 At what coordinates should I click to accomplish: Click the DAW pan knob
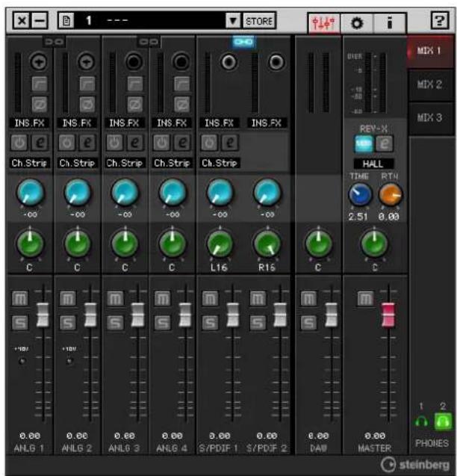tap(318, 244)
